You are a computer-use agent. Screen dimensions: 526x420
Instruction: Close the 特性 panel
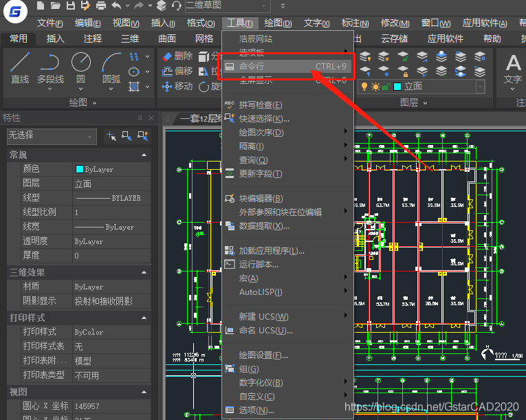[x=151, y=118]
